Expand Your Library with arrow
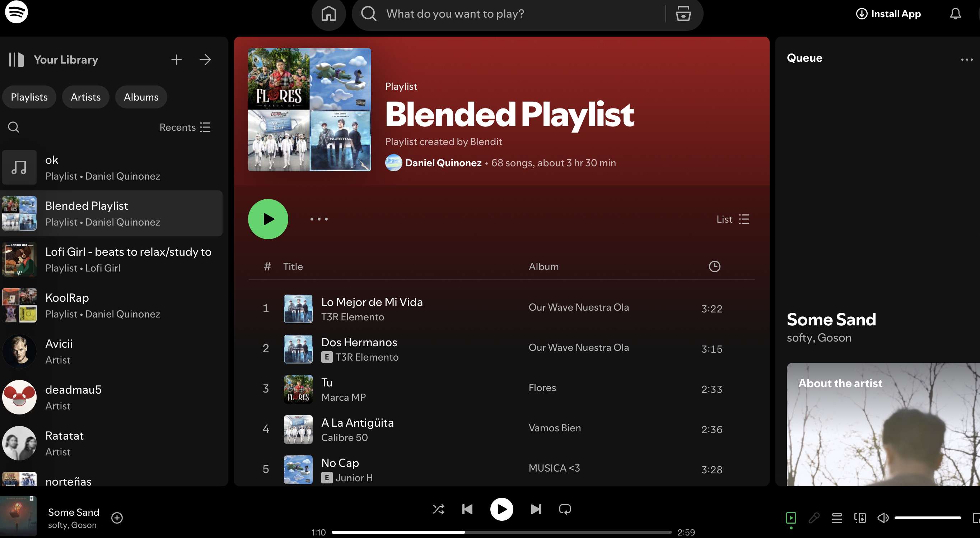This screenshot has height=538, width=980. click(x=205, y=60)
